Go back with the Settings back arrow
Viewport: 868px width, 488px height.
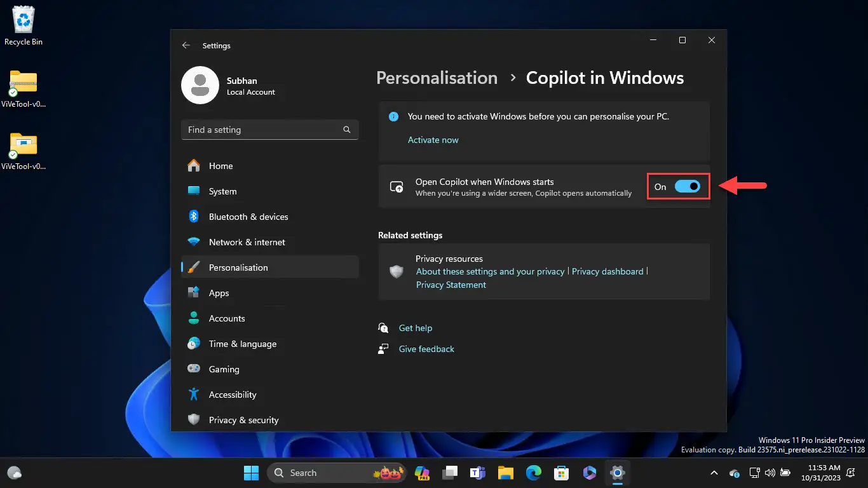tap(186, 46)
